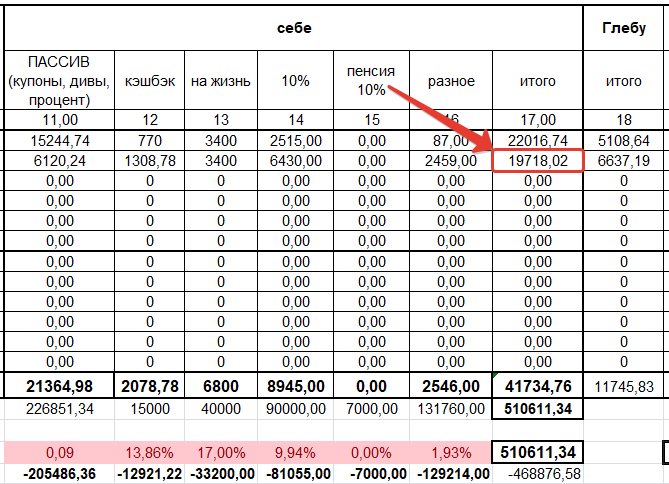Viewport: 669px width, 484px height.
Task: Select cell with value 770
Action: pyautogui.click(x=150, y=140)
